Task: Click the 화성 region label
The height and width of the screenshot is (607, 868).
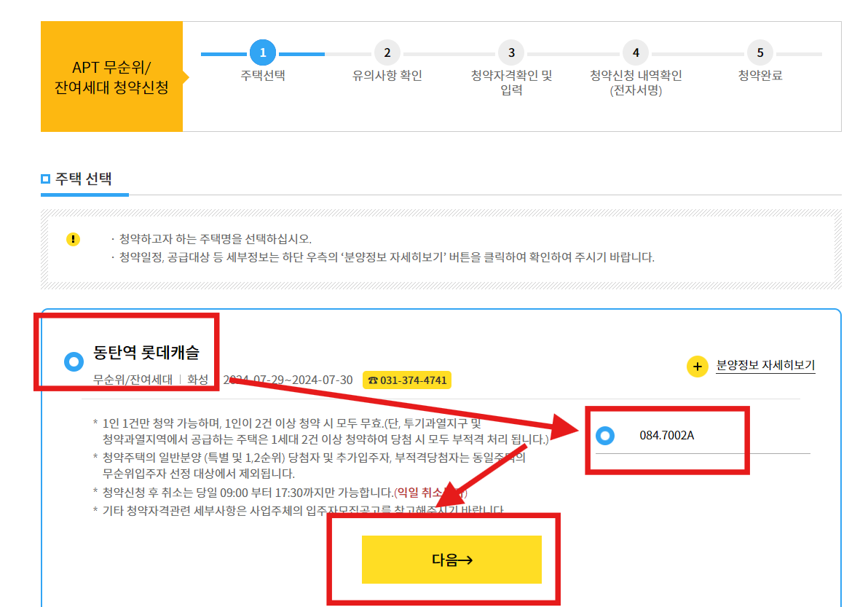Action: click(197, 380)
